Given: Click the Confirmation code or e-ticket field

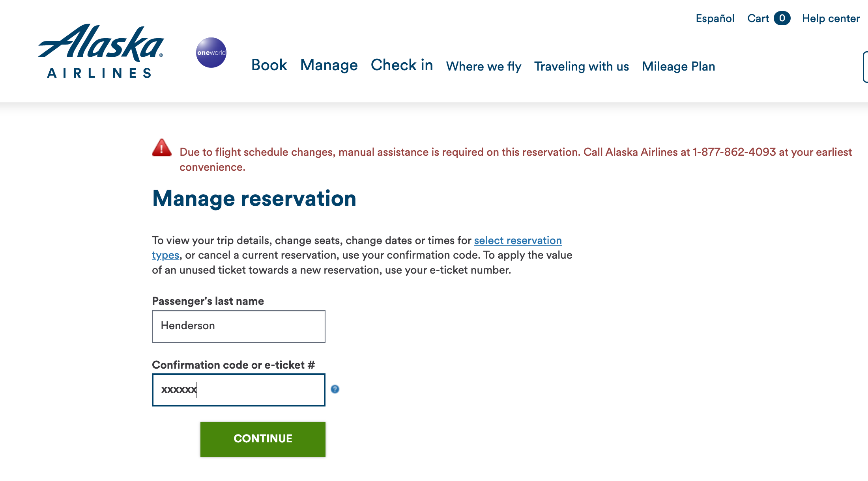Looking at the screenshot, I should pos(238,390).
